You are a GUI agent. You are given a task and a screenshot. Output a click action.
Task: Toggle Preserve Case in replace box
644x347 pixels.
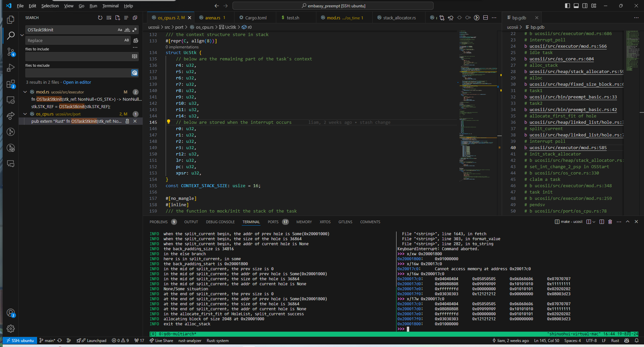point(127,40)
